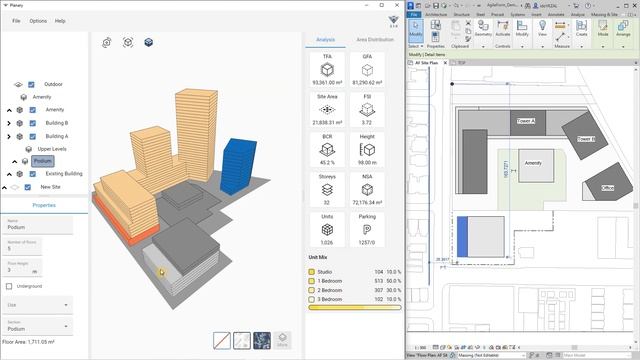Open the Planary Help menu
Image resolution: width=640 pixels, height=360 pixels.
(x=60, y=21)
